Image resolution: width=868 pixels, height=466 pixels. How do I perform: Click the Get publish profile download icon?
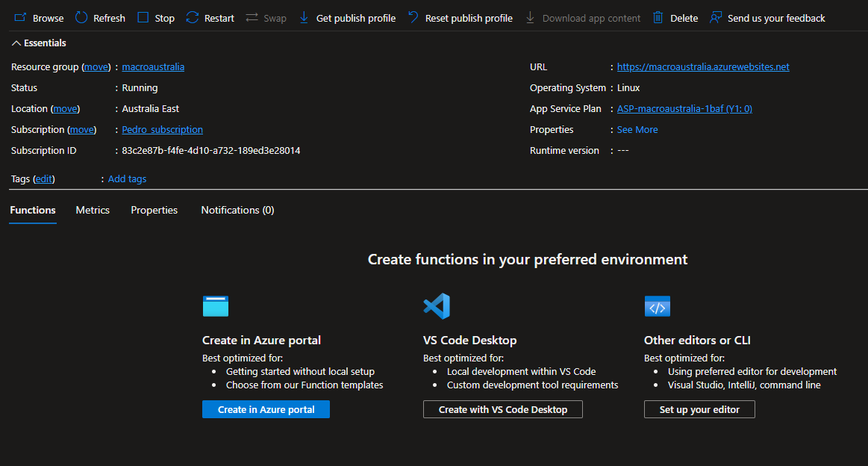[304, 18]
